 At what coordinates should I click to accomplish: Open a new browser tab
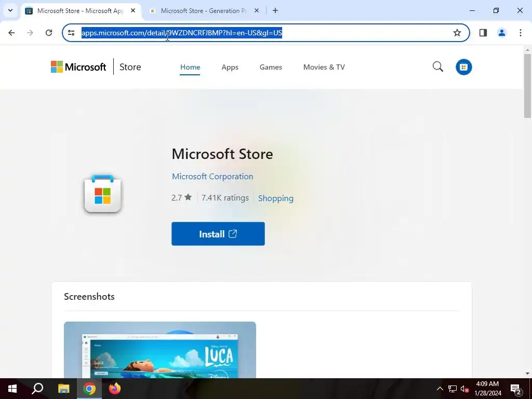(x=275, y=10)
